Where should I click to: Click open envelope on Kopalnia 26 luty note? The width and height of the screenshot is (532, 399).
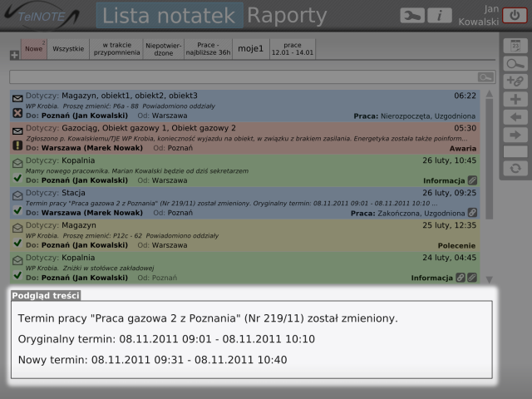17,163
